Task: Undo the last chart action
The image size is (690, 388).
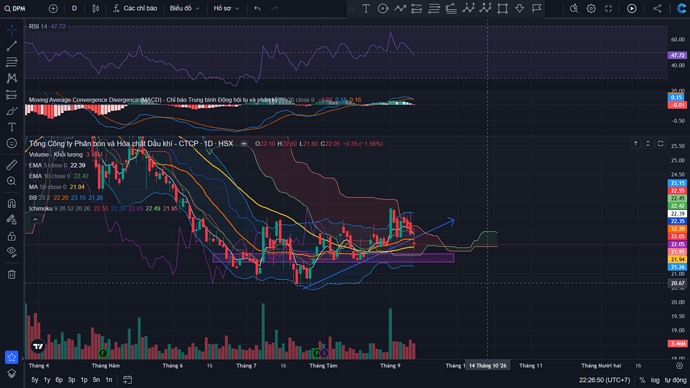Action: (x=257, y=8)
